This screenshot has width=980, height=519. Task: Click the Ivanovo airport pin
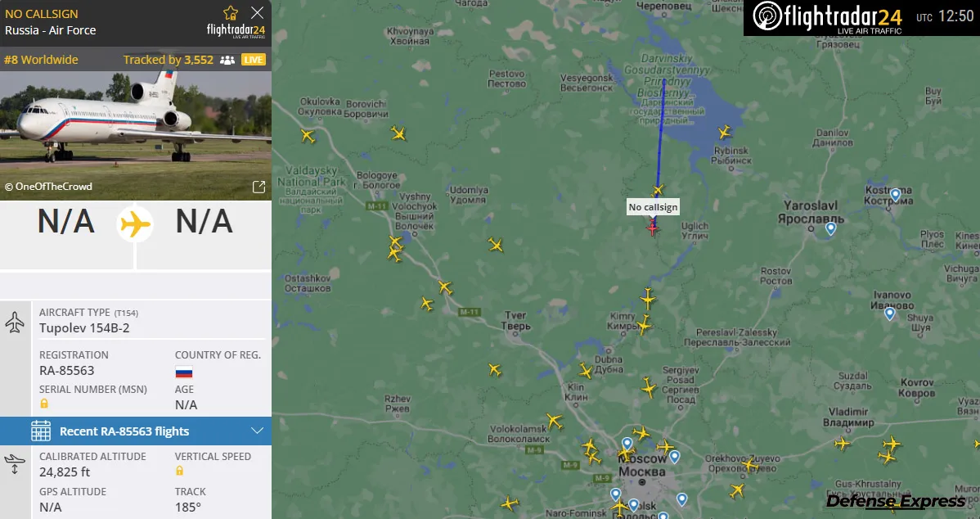click(889, 314)
